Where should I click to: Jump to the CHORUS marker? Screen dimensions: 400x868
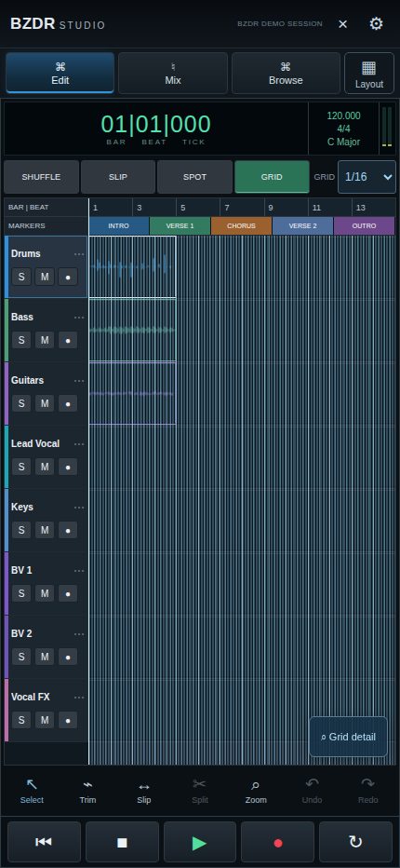click(241, 226)
